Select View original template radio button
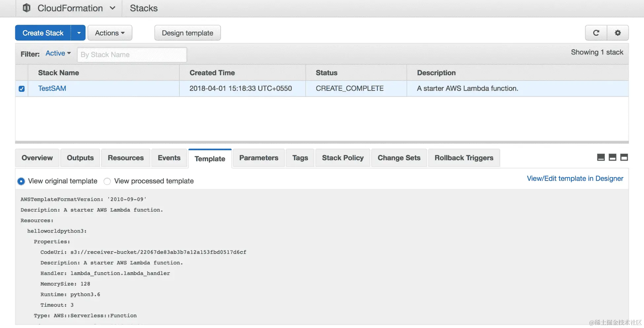Screen dimensions: 644x328 pyautogui.click(x=21, y=181)
